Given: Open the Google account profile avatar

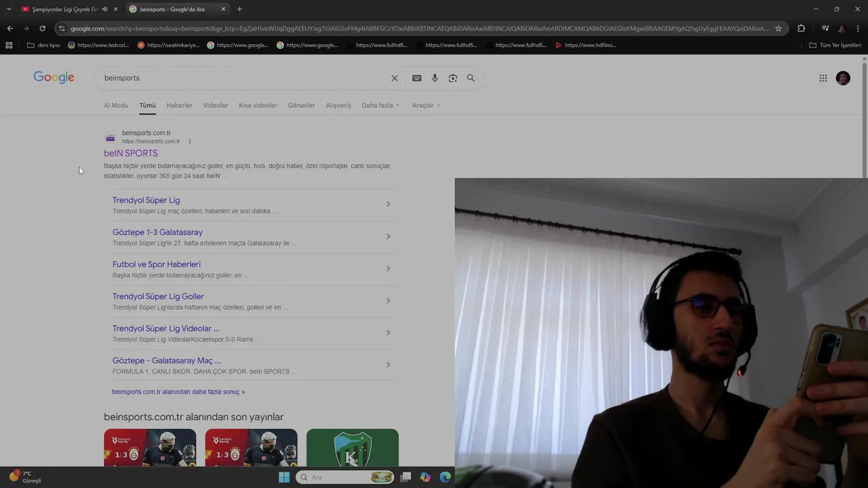Looking at the screenshot, I should 843,78.
